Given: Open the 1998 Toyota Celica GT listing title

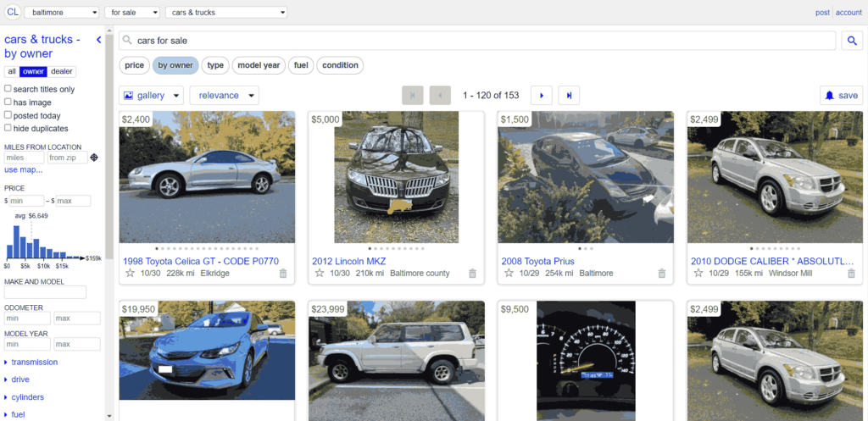Looking at the screenshot, I should coord(201,261).
